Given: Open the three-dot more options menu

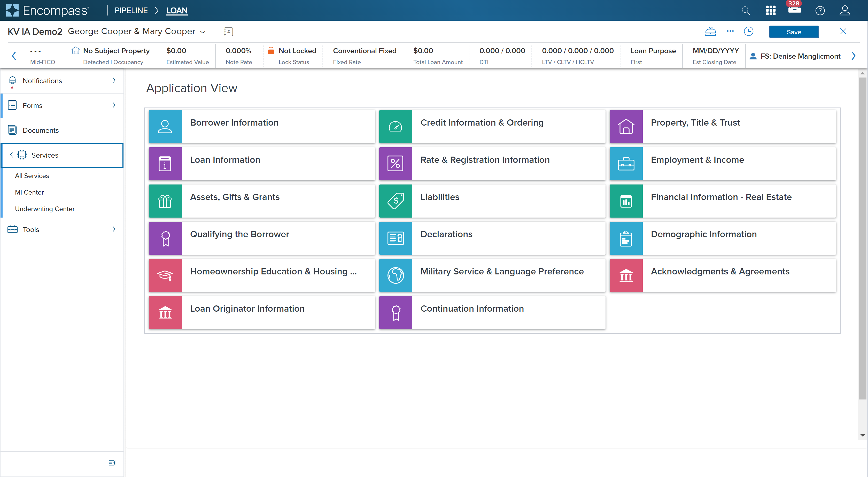Looking at the screenshot, I should pos(730,31).
